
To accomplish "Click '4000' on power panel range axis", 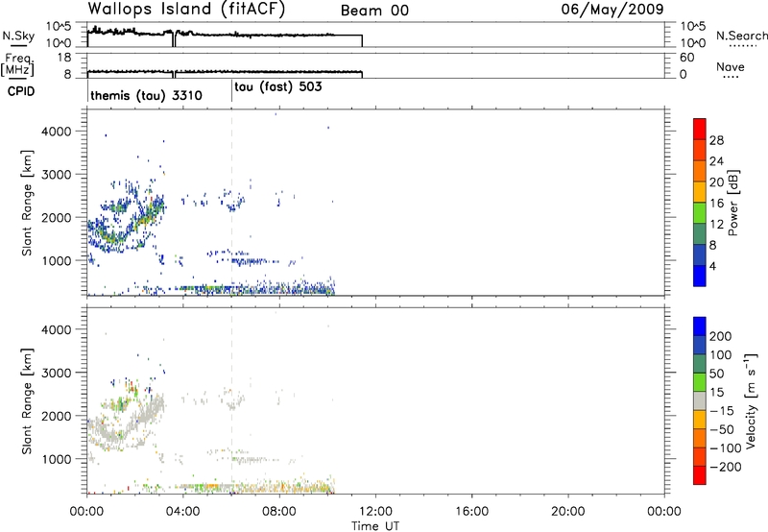I will click(x=57, y=132).
